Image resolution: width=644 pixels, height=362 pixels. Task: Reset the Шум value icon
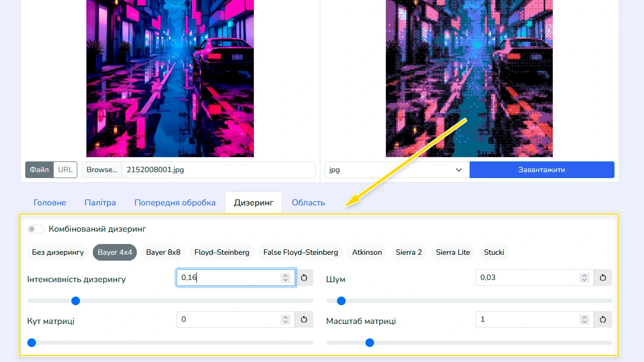point(603,278)
